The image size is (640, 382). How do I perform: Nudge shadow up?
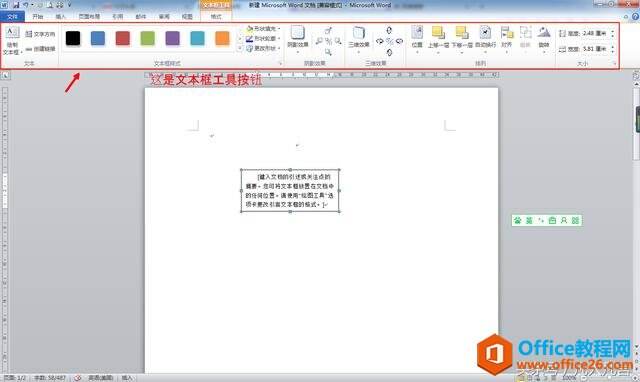pos(328,31)
